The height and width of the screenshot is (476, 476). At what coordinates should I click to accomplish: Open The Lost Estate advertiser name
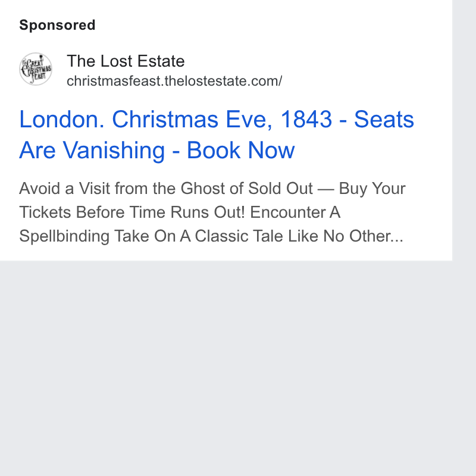tap(126, 61)
